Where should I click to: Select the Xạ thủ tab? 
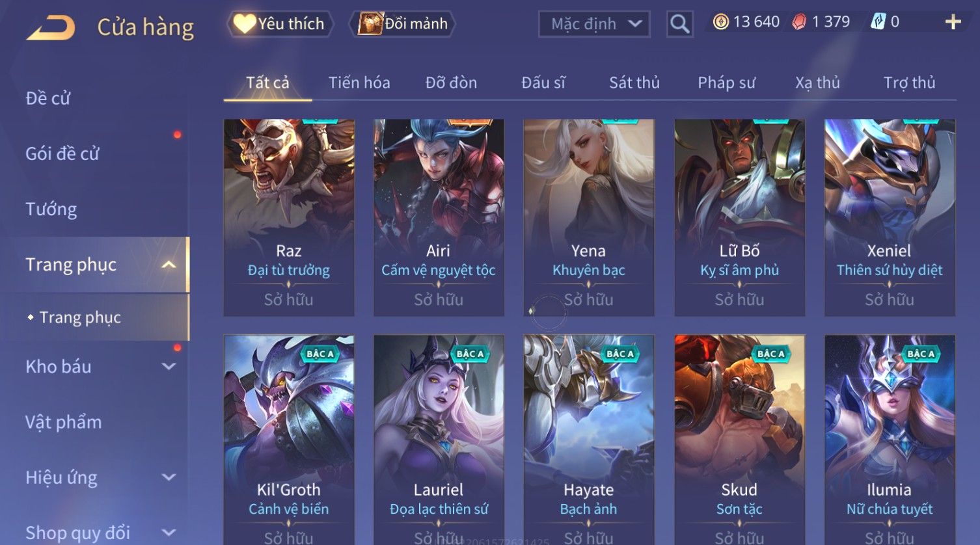click(x=817, y=83)
